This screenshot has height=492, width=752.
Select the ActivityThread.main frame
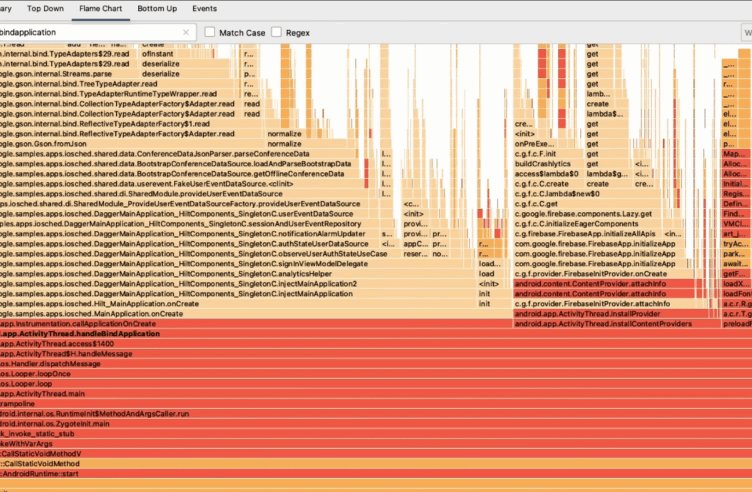tap(376, 394)
